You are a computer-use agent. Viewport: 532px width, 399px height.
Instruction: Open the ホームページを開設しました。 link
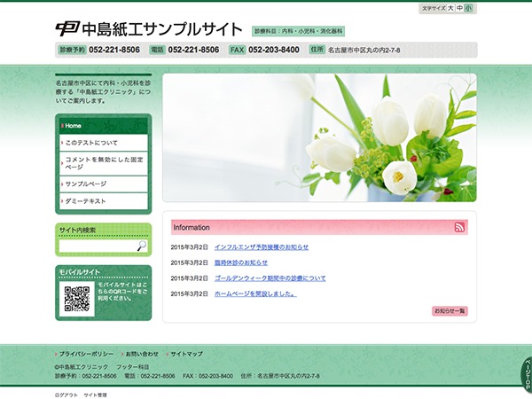click(255, 293)
